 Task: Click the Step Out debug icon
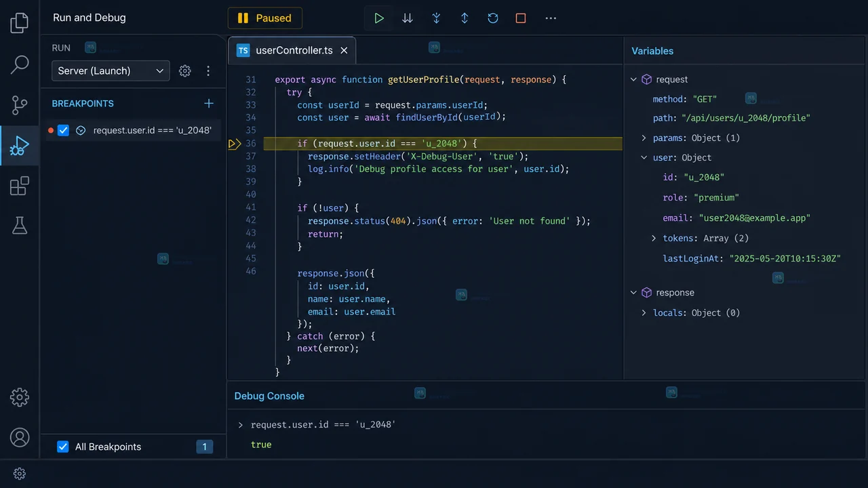(465, 18)
